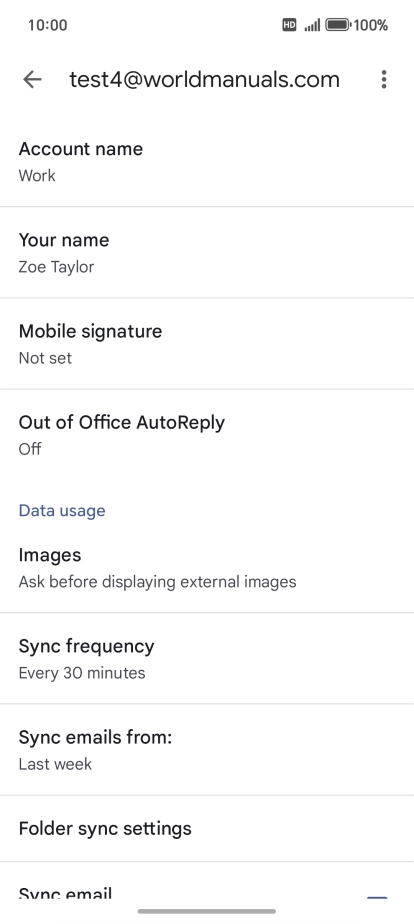
Task: Tap the 10:00 clock in status bar
Action: coord(47,25)
